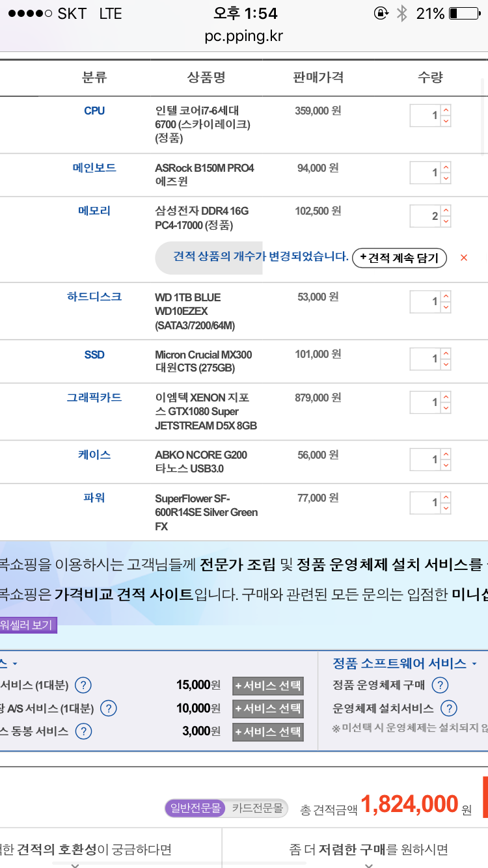Viewport: 488px width, 868px height.
Task: Increase 케이스 quantity with up arrow
Action: coord(446,454)
